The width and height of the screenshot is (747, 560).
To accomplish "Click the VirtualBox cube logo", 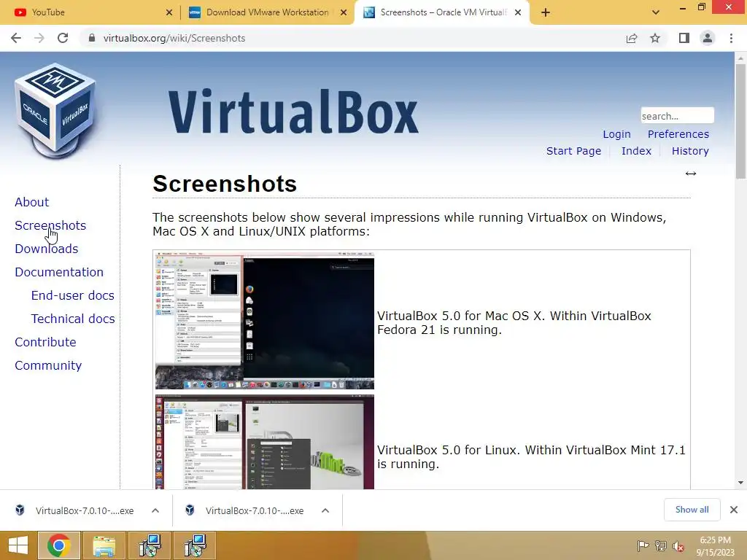I will 55,111.
